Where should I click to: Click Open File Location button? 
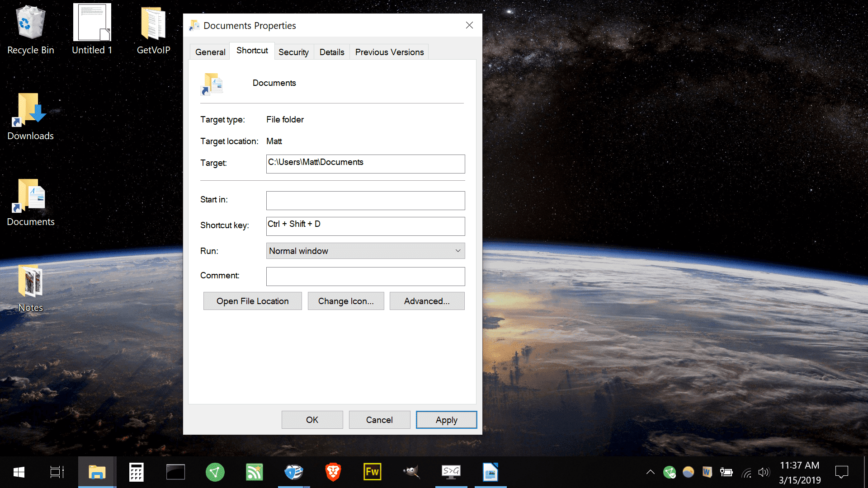pos(252,301)
